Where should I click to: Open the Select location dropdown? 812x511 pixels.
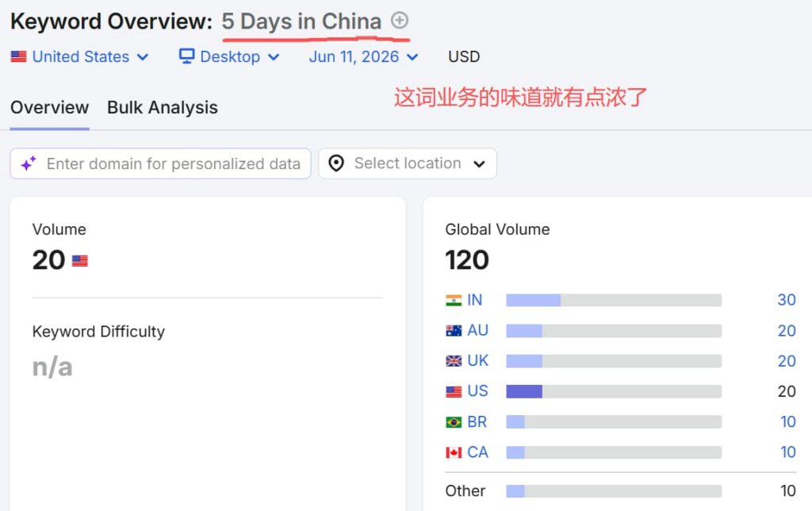tap(408, 163)
